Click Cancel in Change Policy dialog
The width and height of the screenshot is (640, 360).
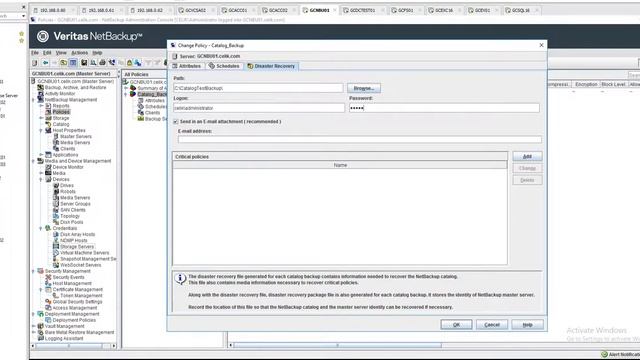[492, 324]
